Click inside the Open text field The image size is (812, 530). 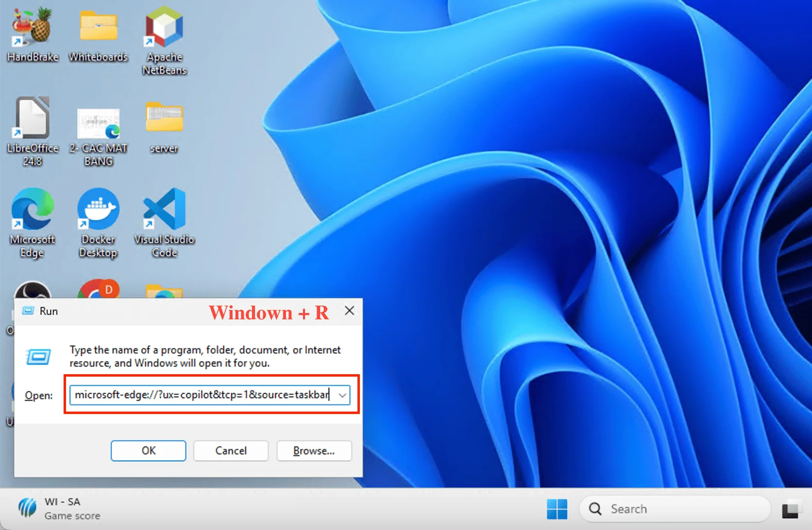202,395
